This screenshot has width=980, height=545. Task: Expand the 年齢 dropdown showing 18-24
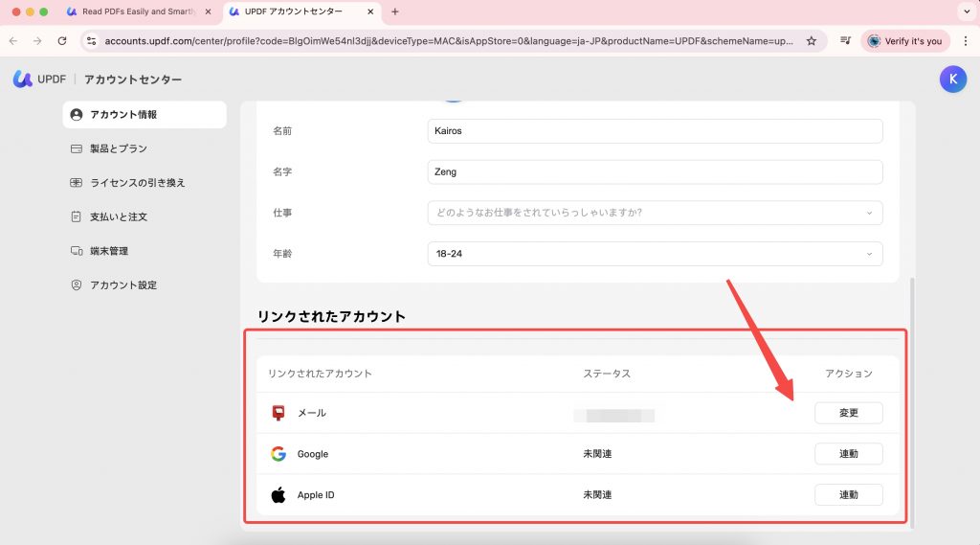coord(655,254)
